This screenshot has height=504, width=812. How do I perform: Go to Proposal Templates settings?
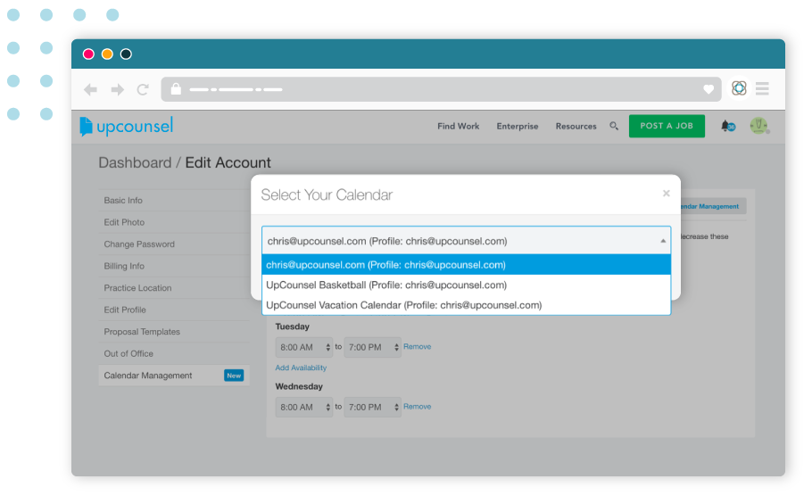[173, 332]
